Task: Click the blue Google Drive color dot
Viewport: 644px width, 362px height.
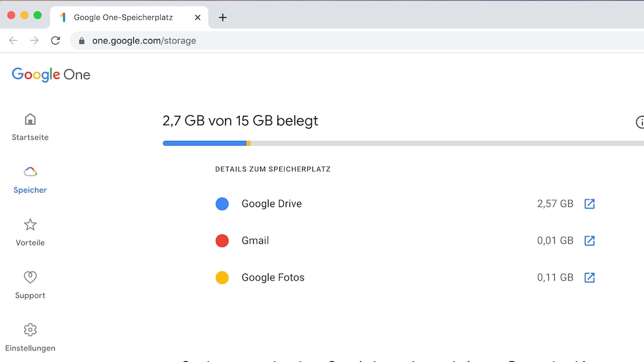Action: pyautogui.click(x=222, y=204)
